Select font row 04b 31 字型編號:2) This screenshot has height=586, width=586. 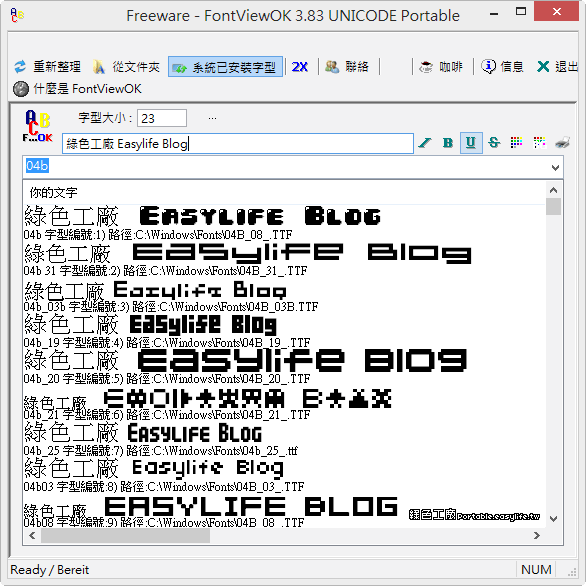click(x=284, y=259)
